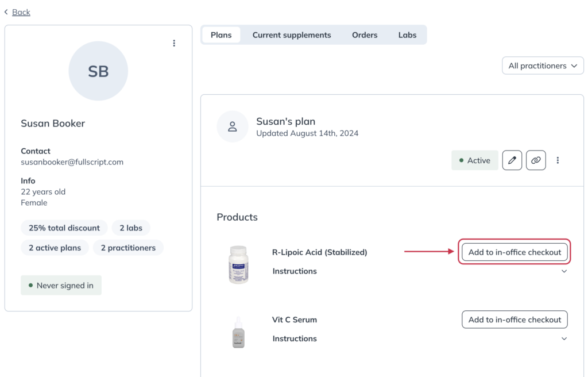
Task: Click the 25% total discount tag
Action: pyautogui.click(x=64, y=228)
